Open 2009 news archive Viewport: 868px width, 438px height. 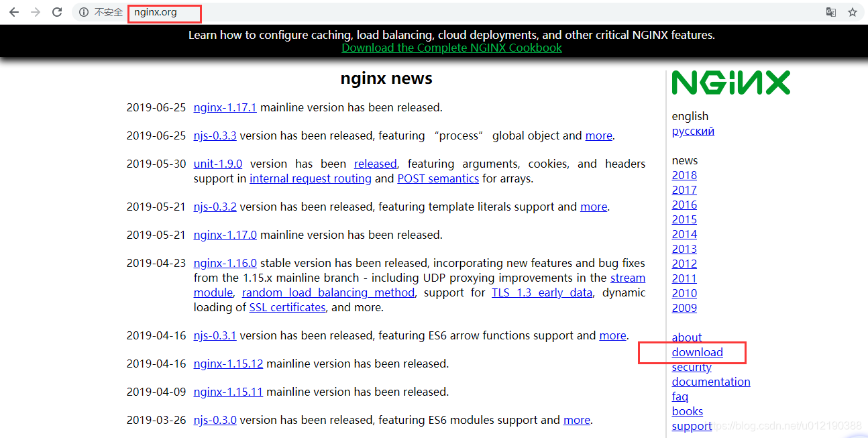click(684, 308)
